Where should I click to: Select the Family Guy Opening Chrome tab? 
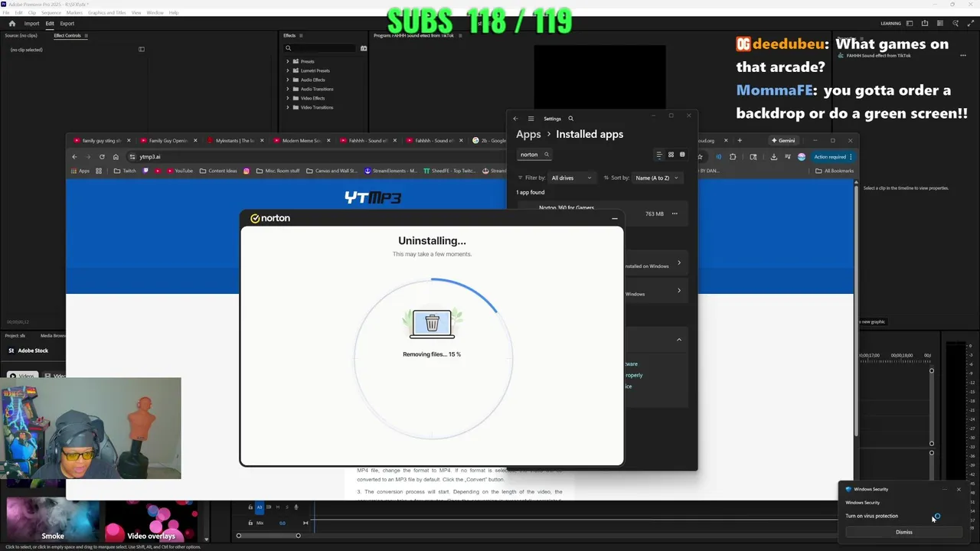pyautogui.click(x=167, y=141)
